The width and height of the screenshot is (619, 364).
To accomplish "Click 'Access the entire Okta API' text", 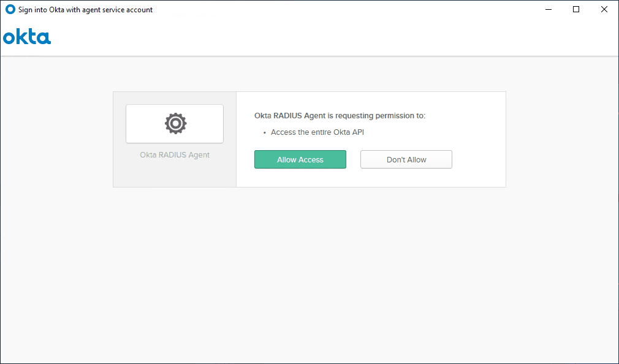I will pos(317,132).
